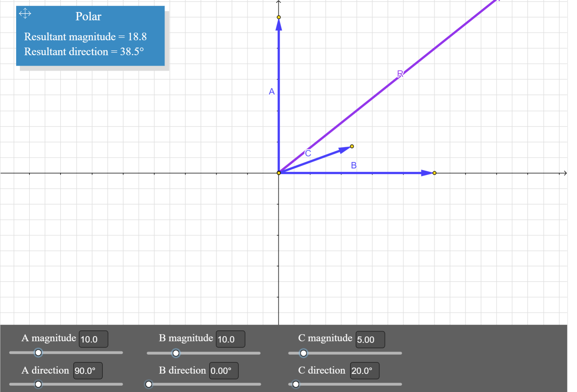Screen dimensions: 577x392
Task: Click the A magnitude slider handle
Action: pyautogui.click(x=38, y=352)
